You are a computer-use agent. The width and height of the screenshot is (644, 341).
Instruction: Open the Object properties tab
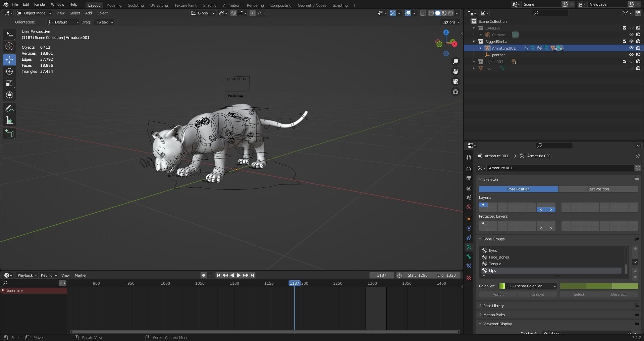pyautogui.click(x=469, y=219)
